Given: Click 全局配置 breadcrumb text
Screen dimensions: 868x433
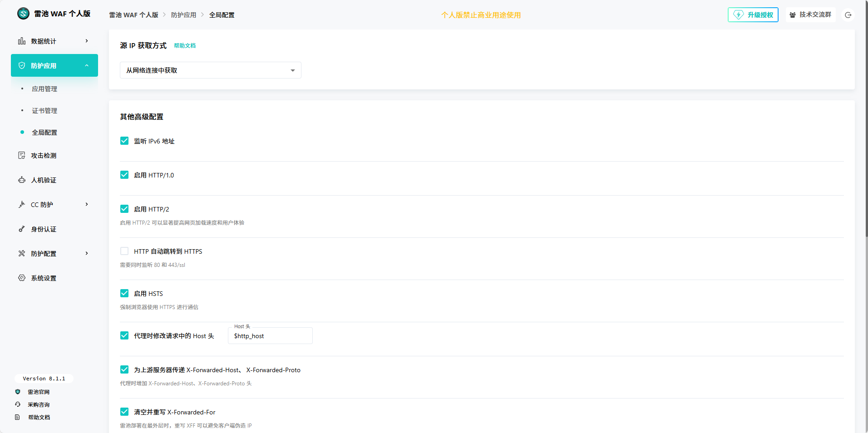Looking at the screenshot, I should (222, 15).
